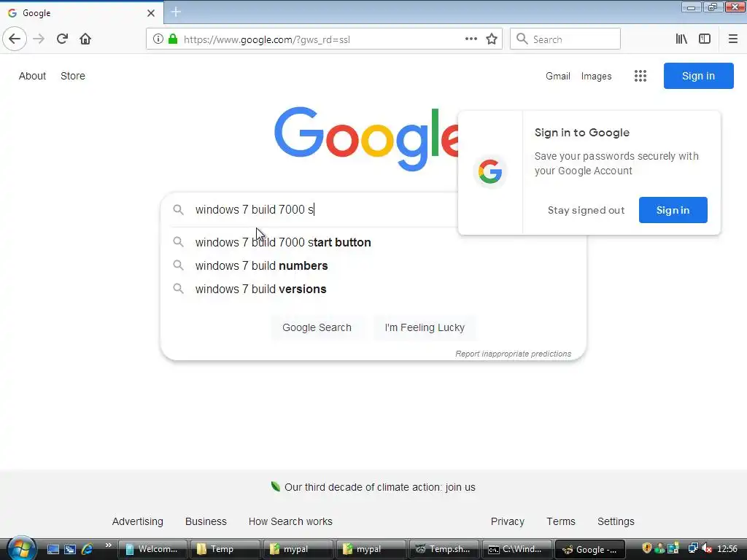This screenshot has height=560, width=747.
Task: Open the browser home page
Action: (x=85, y=39)
